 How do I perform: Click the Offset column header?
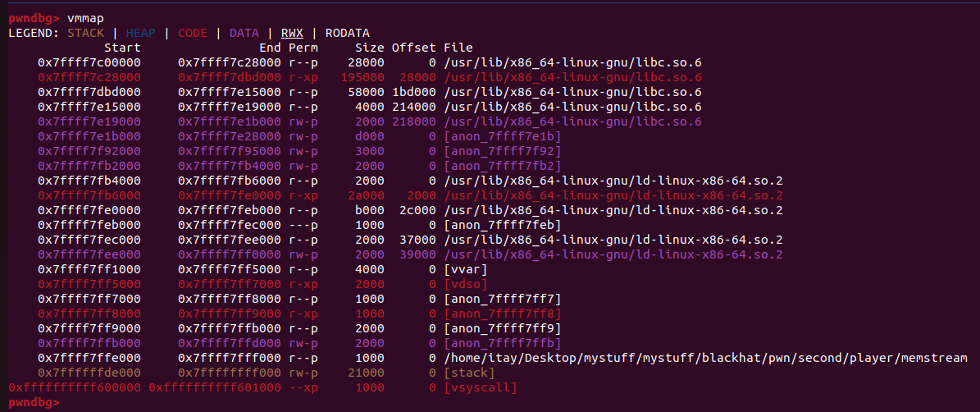pos(414,48)
